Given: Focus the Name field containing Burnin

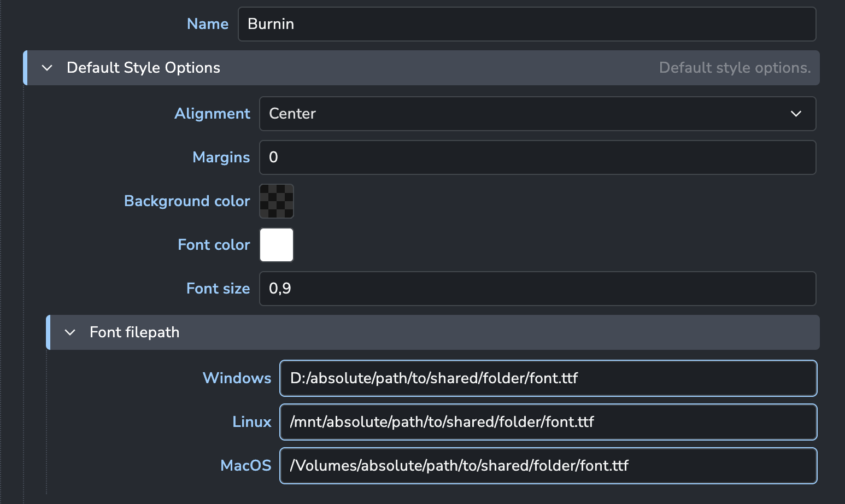Looking at the screenshot, I should coord(527,24).
